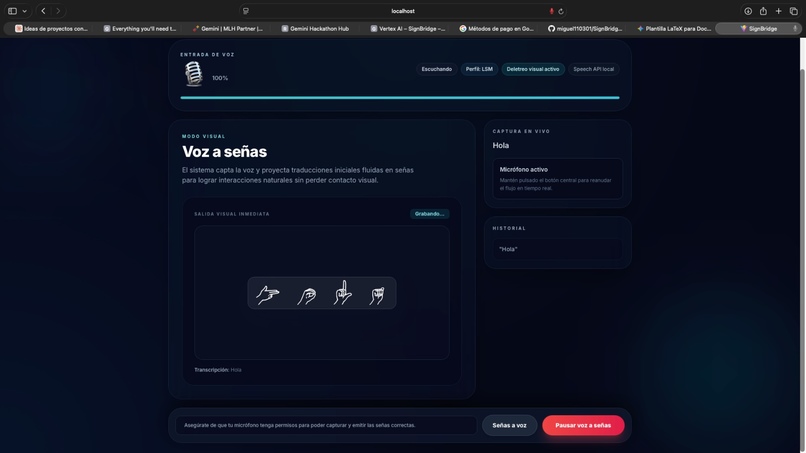Open the page reader icon in address bar
This screenshot has width=806, height=453.
click(x=246, y=11)
